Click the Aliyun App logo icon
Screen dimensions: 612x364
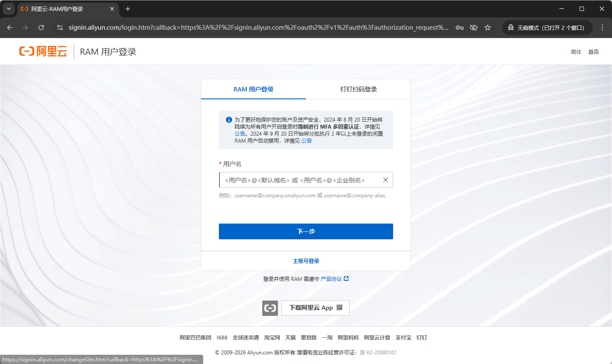coord(270,308)
